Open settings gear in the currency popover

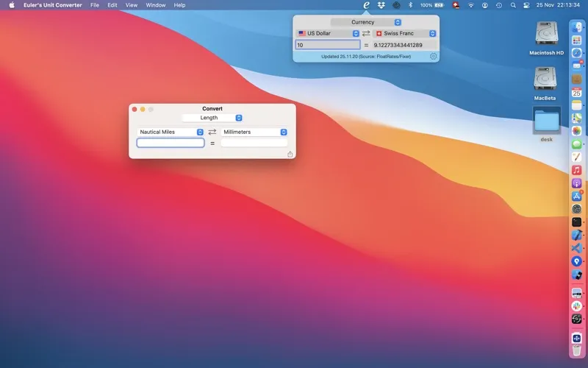coord(433,57)
